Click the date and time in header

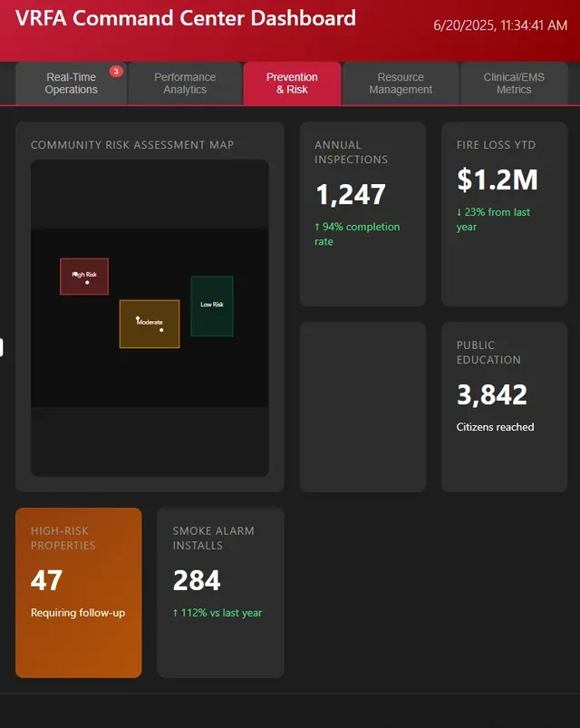coord(500,25)
